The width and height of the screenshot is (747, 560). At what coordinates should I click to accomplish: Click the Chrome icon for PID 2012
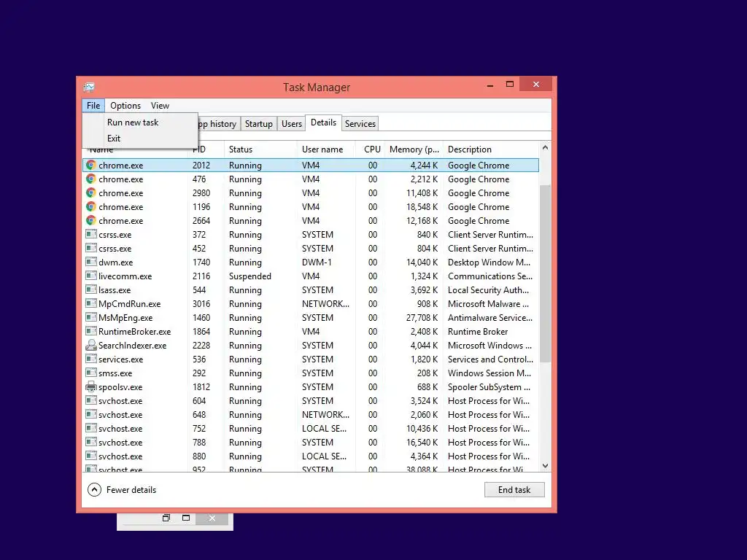(x=90, y=166)
